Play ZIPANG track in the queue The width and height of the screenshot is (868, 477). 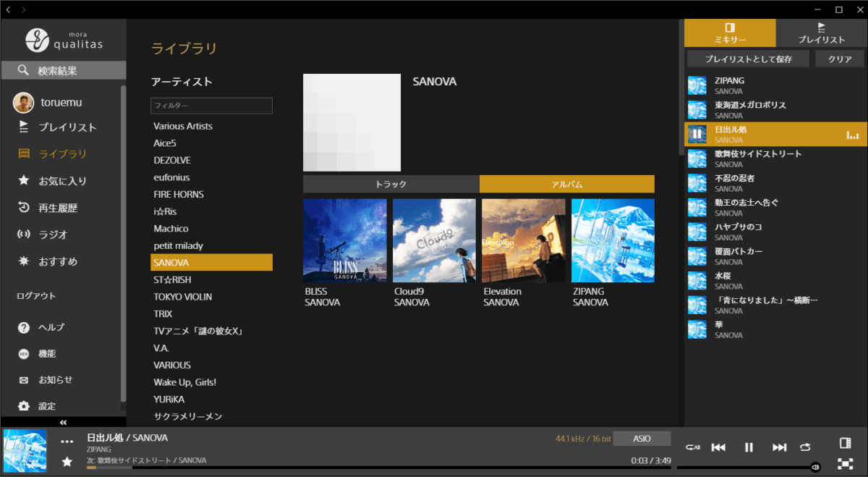pyautogui.click(x=775, y=86)
